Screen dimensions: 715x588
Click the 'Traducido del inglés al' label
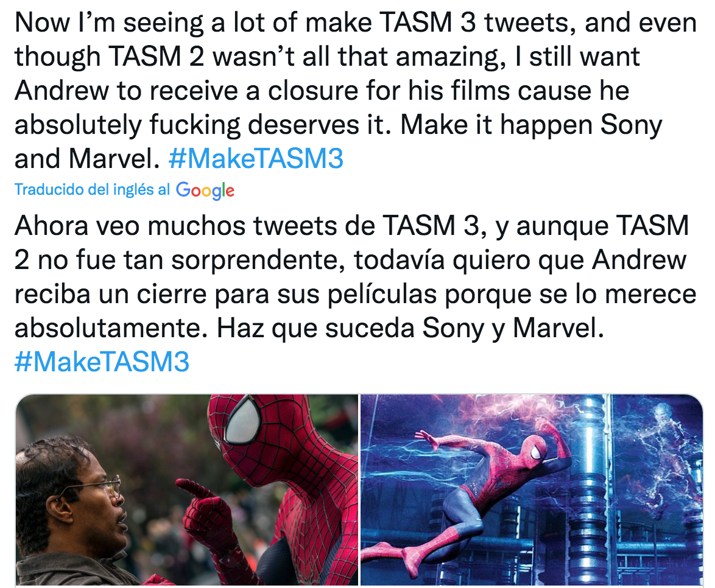92,189
